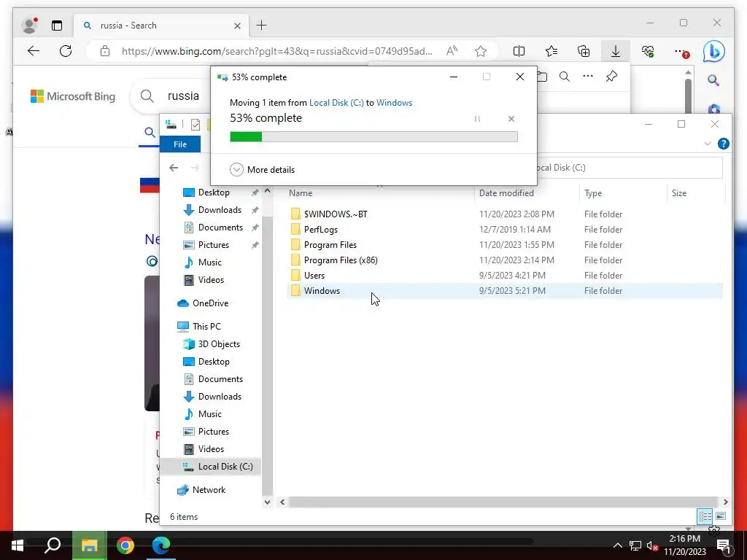Open File Explorer help icon
The image size is (747, 560).
723,144
